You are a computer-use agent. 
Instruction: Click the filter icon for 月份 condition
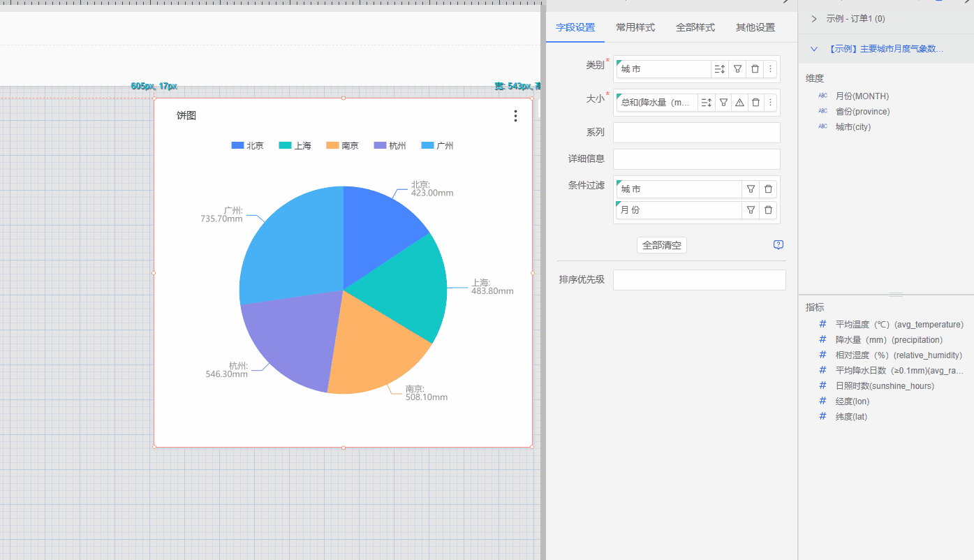tap(751, 210)
